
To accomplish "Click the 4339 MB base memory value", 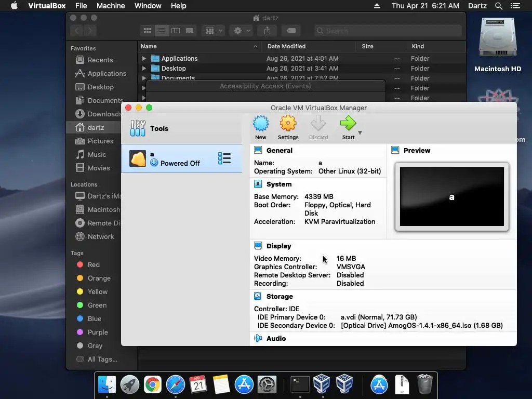I will point(318,197).
